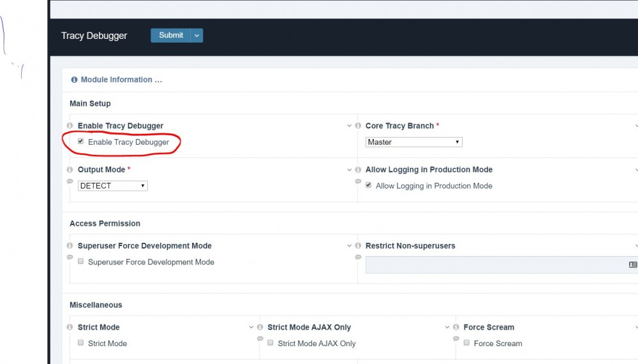
Task: Expand the Module Information section header
Action: point(121,80)
